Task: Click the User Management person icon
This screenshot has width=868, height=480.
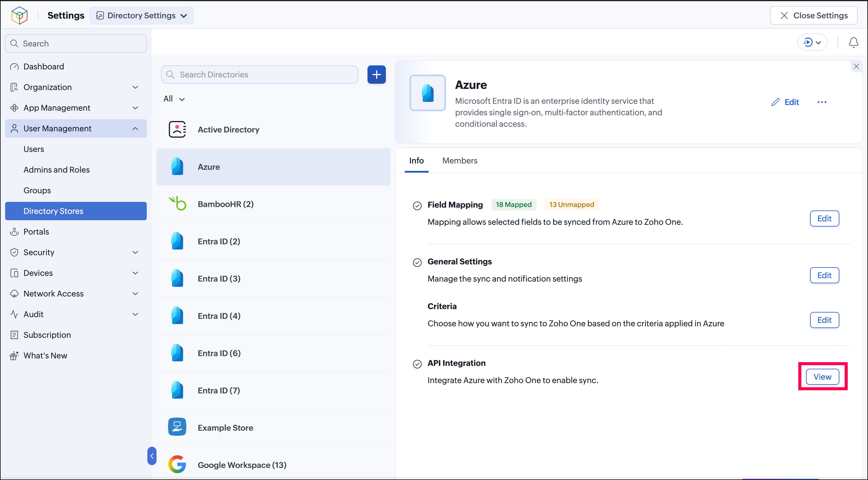Action: tap(15, 128)
